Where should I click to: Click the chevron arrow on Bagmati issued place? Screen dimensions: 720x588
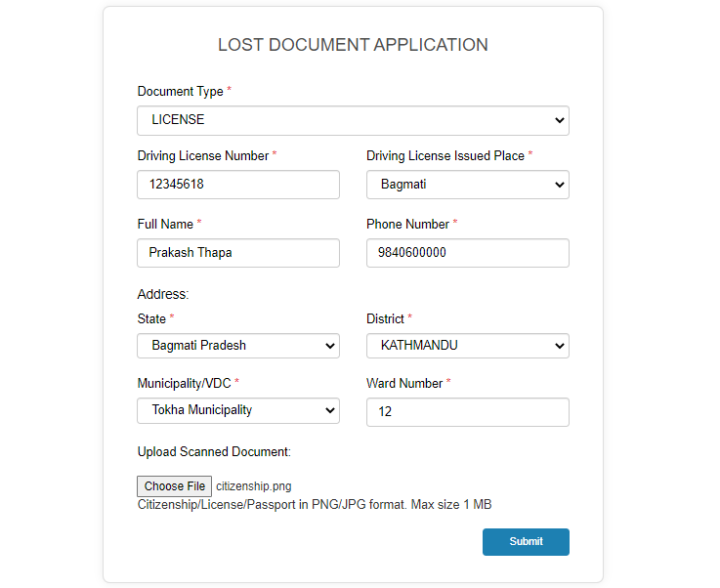(559, 185)
